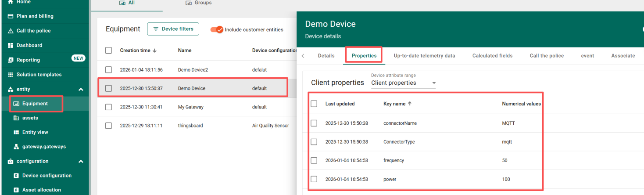Click the Call the police warning icon

point(11,31)
